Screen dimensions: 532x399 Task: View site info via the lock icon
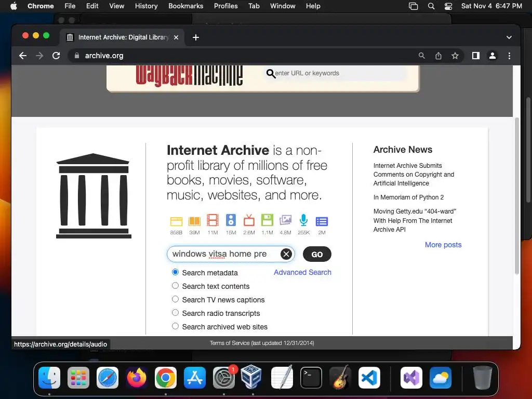coord(77,56)
